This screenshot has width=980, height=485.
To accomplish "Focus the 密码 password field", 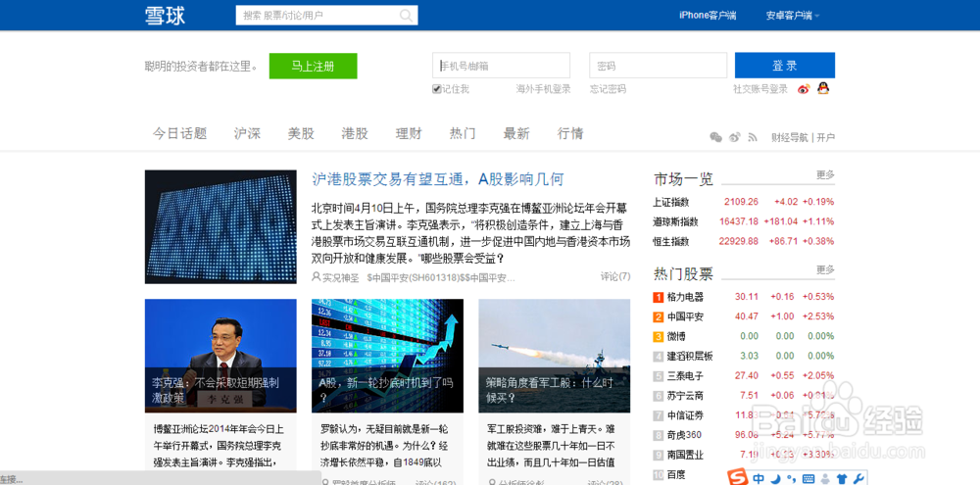I will click(x=659, y=66).
